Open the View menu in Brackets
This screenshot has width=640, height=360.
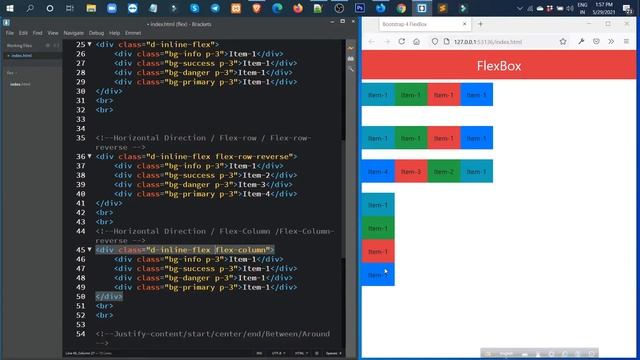pyautogui.click(x=53, y=33)
